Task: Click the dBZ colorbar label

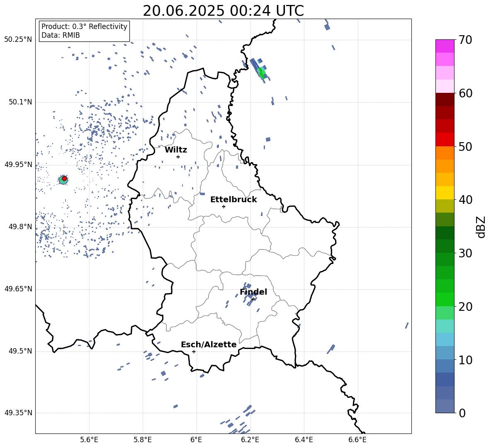Action: point(481,227)
